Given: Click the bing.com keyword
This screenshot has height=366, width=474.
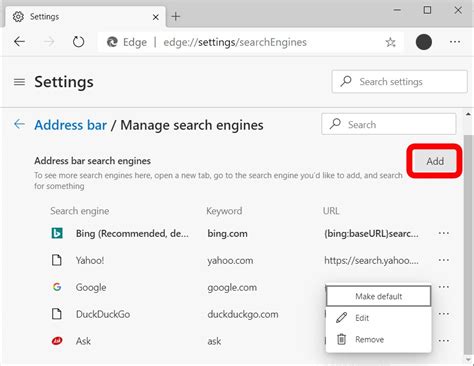Looking at the screenshot, I should [228, 233].
